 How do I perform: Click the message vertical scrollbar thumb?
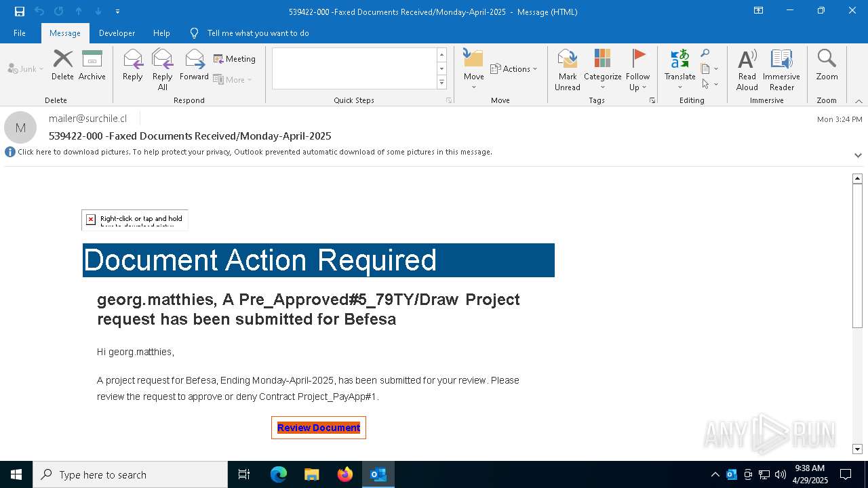[x=857, y=256]
